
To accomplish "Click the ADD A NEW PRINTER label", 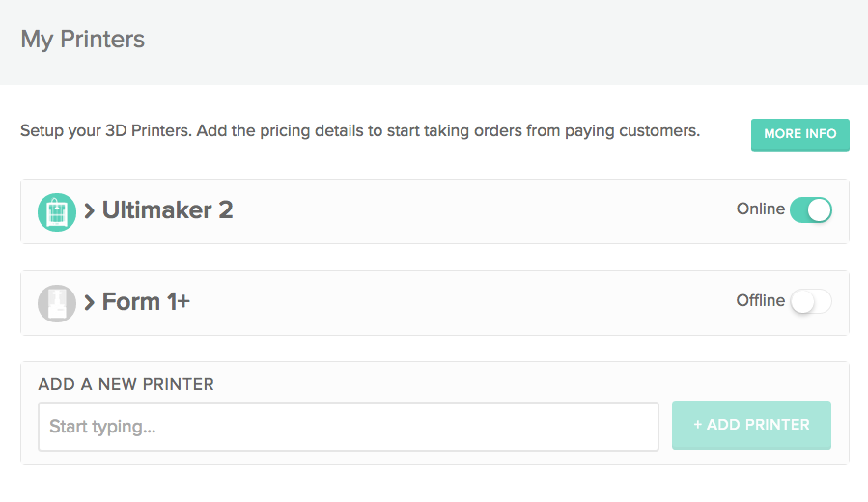I will [126, 384].
